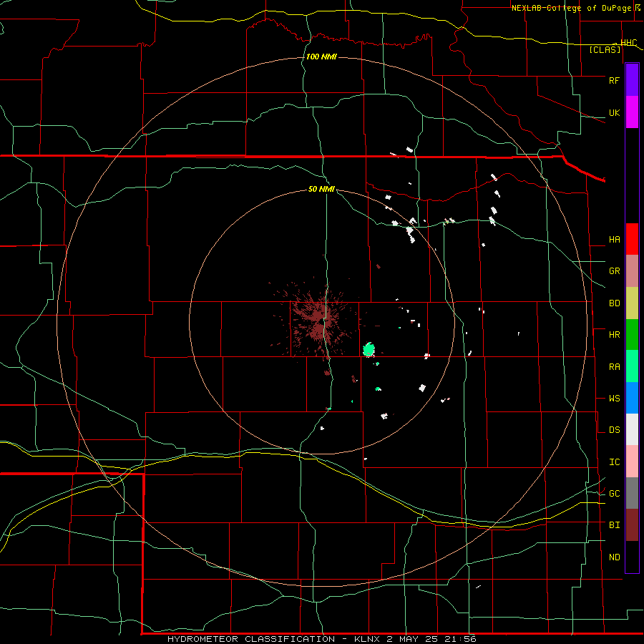Image resolution: width=644 pixels, height=644 pixels.
Task: Click the "50 NMI" range ring label
Action: coord(321,189)
